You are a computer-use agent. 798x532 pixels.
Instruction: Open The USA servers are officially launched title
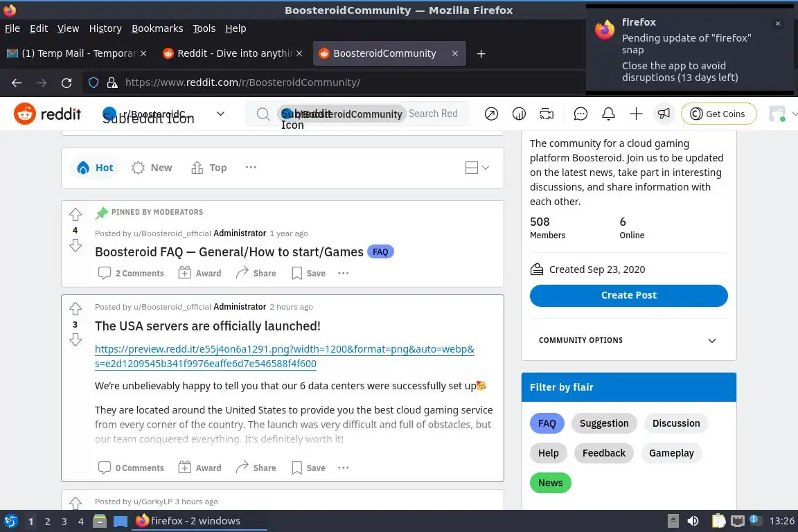(208, 326)
